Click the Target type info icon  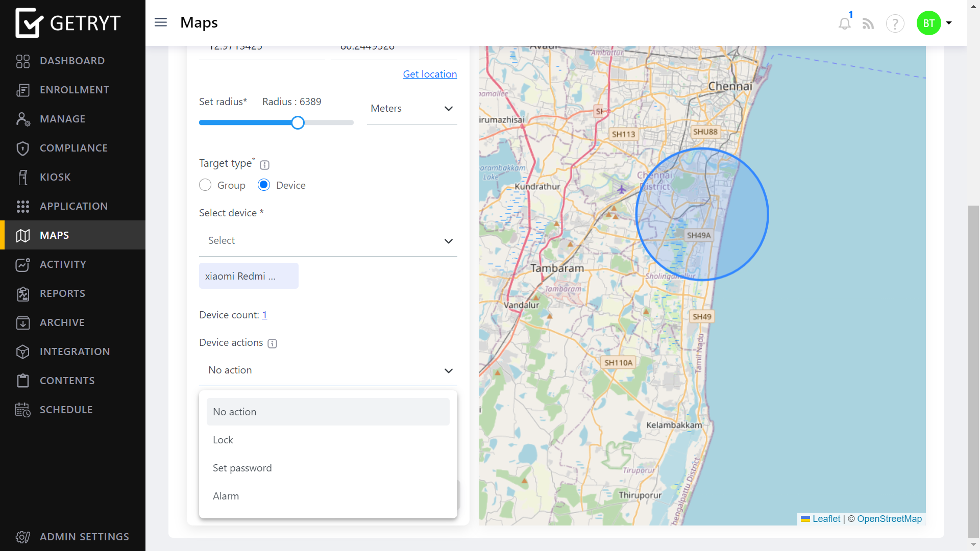pyautogui.click(x=264, y=165)
